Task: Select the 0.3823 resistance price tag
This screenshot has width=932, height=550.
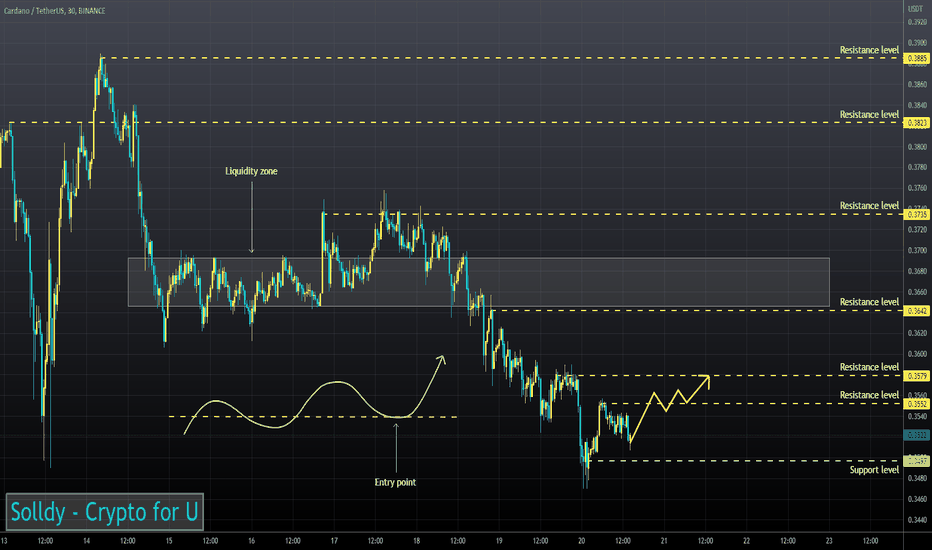Action: click(x=917, y=123)
